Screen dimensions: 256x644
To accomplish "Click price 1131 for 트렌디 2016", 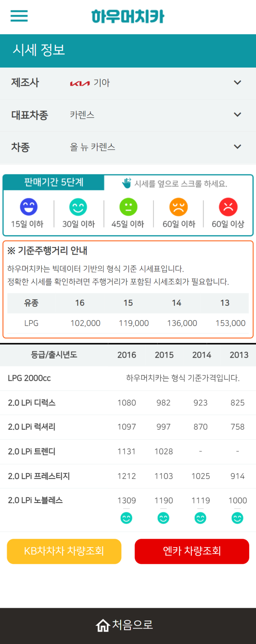I will pos(127,452).
